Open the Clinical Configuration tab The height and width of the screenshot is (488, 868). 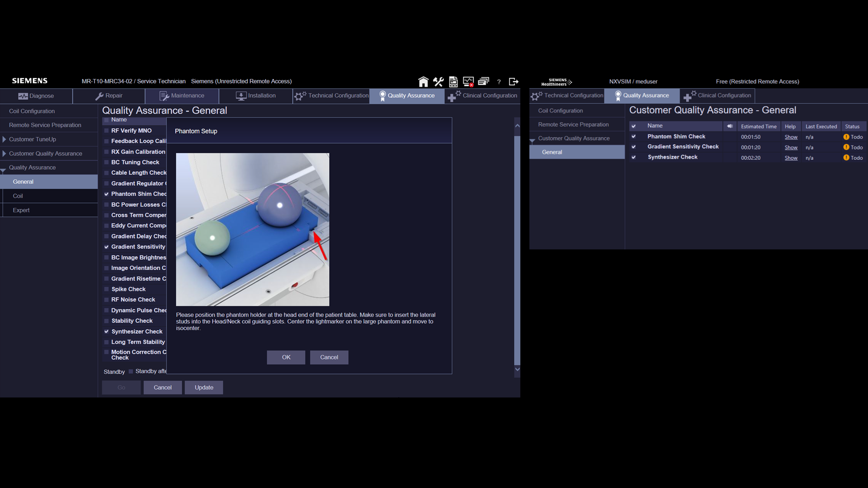[482, 96]
